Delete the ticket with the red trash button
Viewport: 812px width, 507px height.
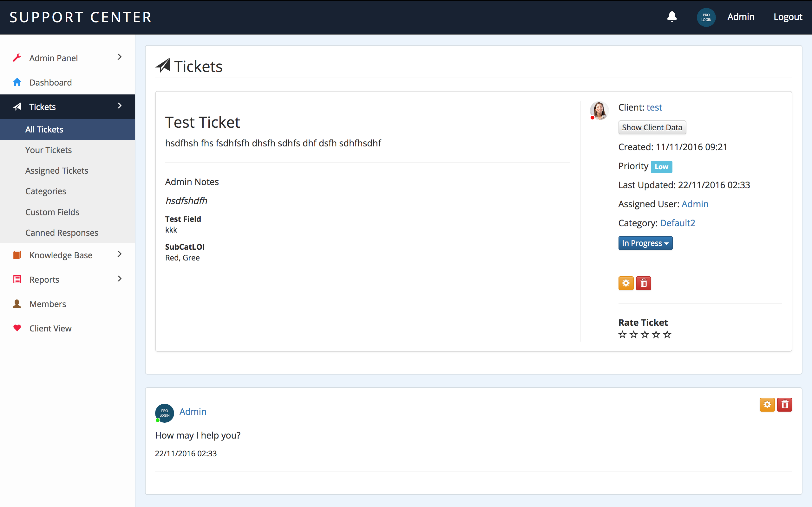[643, 283]
